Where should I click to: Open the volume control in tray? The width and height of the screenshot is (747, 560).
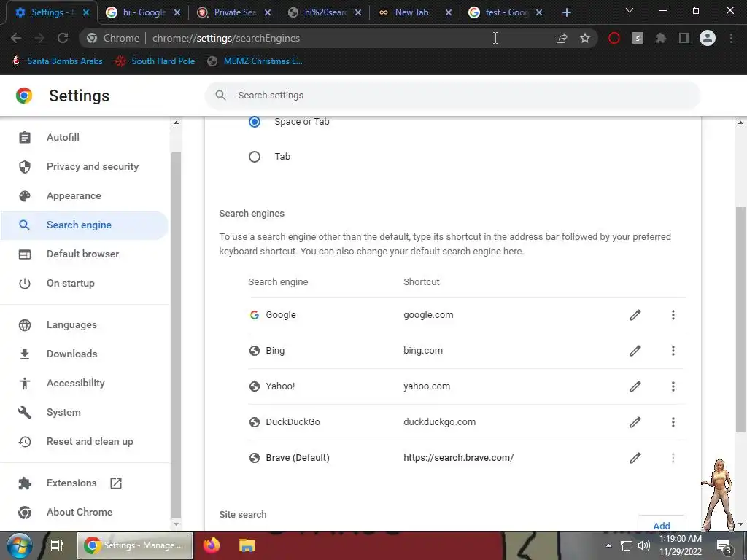(x=644, y=545)
